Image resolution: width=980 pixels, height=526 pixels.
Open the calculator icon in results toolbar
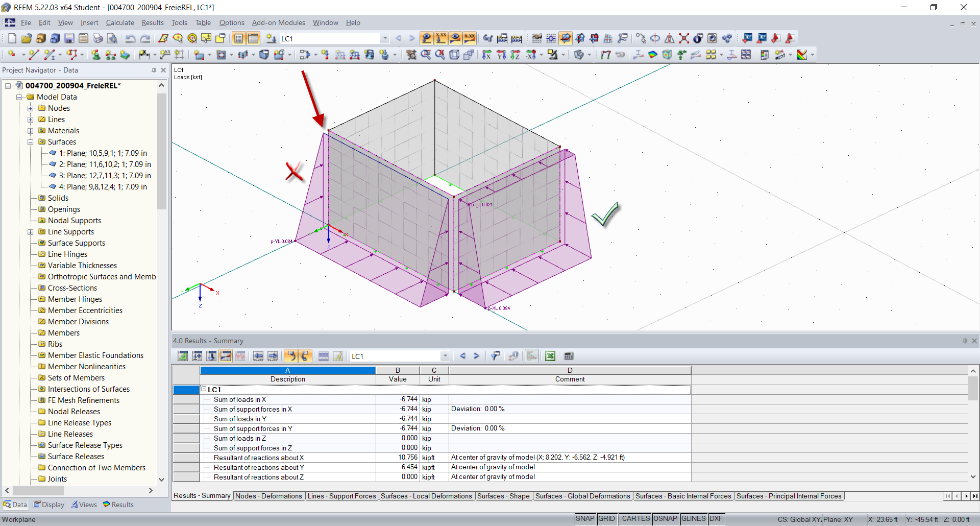pyautogui.click(x=569, y=356)
